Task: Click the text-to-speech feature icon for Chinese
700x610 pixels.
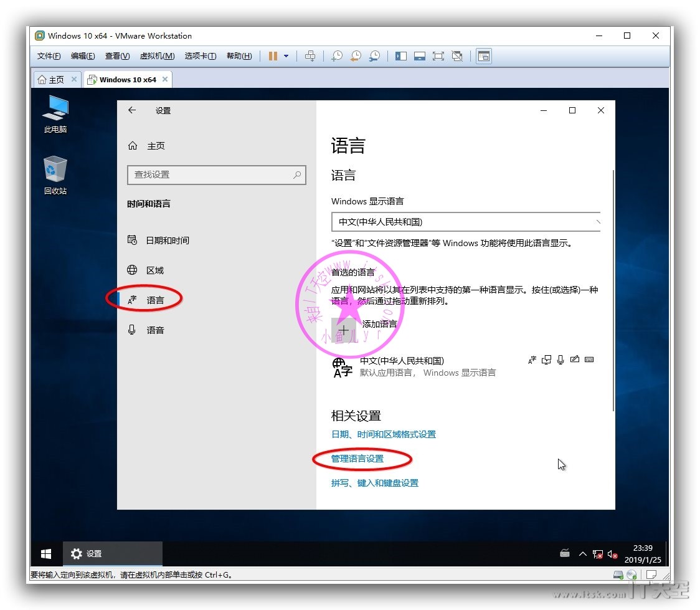Action: coord(546,360)
